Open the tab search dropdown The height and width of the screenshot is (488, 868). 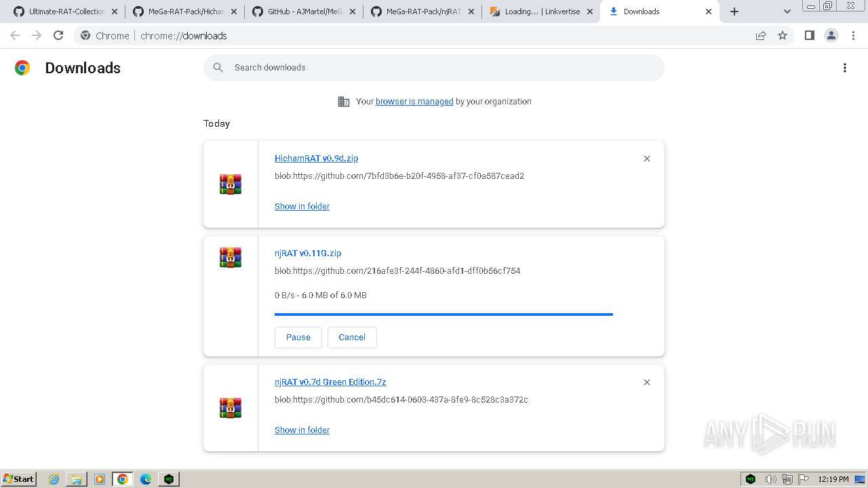[787, 12]
